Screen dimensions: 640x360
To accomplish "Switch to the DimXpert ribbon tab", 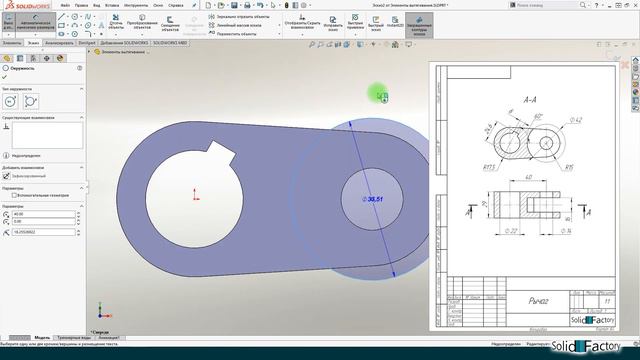I will 87,43.
